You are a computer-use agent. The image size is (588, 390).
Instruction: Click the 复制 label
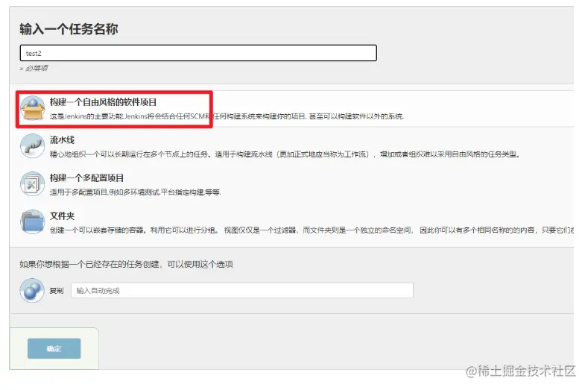click(x=56, y=291)
